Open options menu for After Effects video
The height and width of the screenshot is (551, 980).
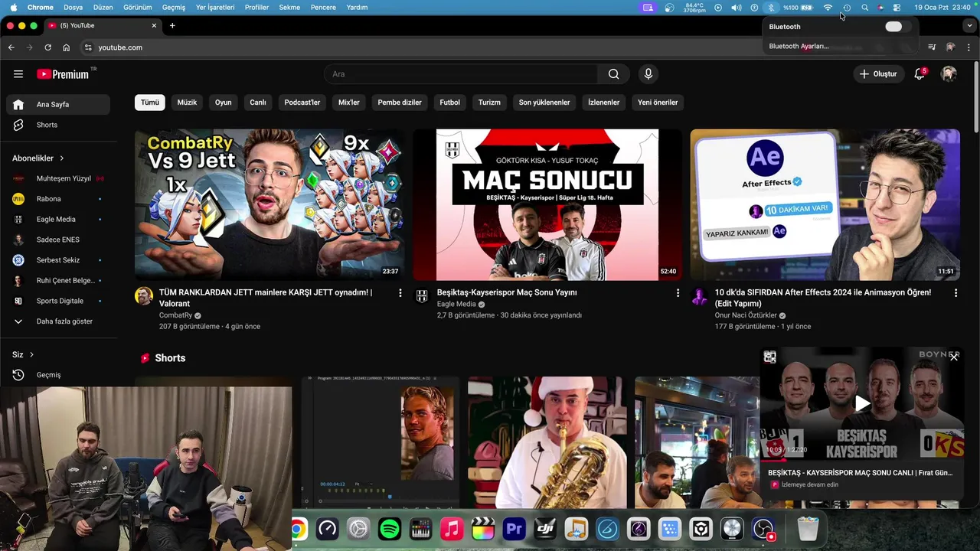click(955, 293)
